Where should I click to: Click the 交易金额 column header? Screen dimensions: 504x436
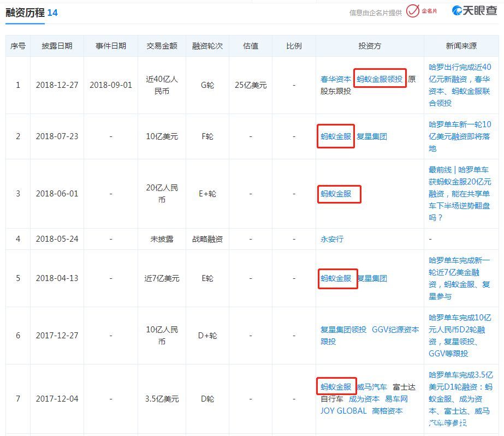coord(162,46)
